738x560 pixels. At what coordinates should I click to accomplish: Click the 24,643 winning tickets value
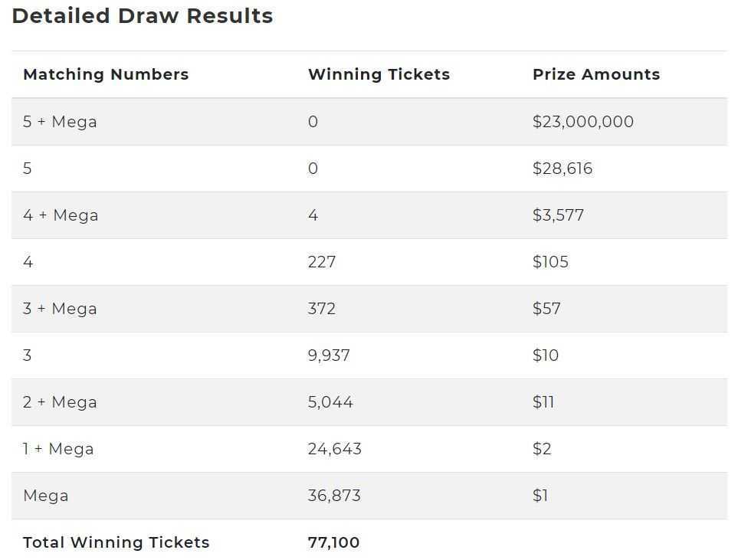point(335,449)
